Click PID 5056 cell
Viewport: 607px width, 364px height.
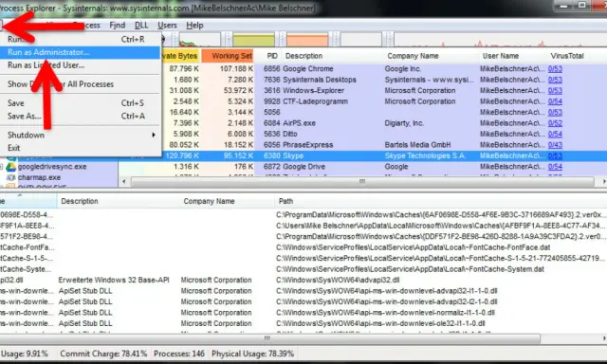point(272,112)
